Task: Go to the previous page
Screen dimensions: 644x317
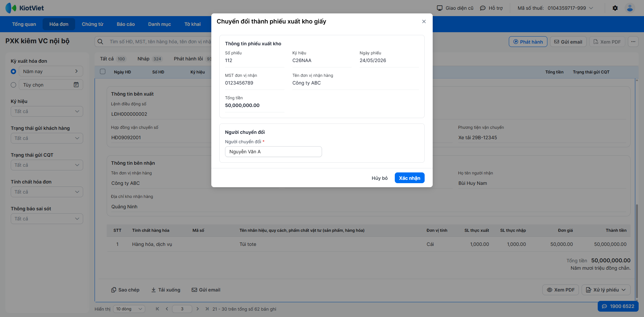Action: pos(167,309)
